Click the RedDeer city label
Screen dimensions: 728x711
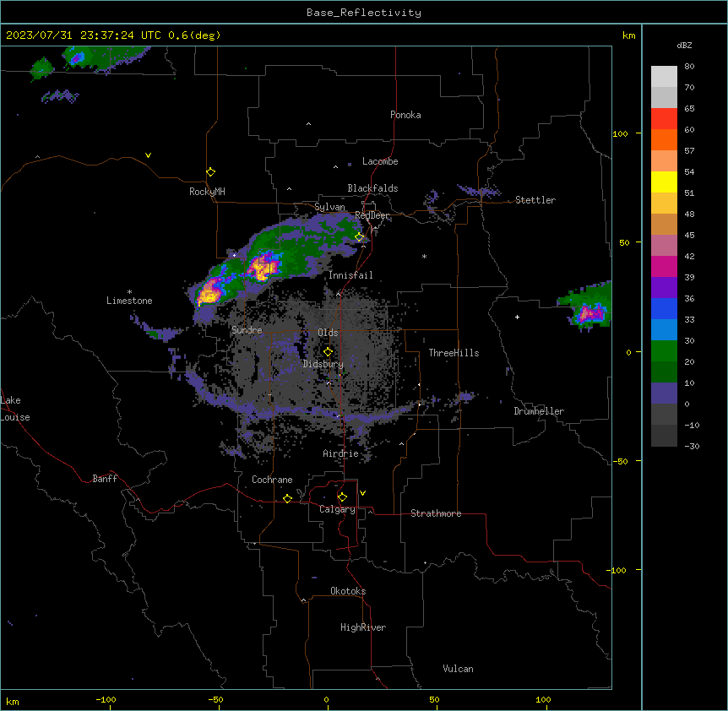[372, 215]
